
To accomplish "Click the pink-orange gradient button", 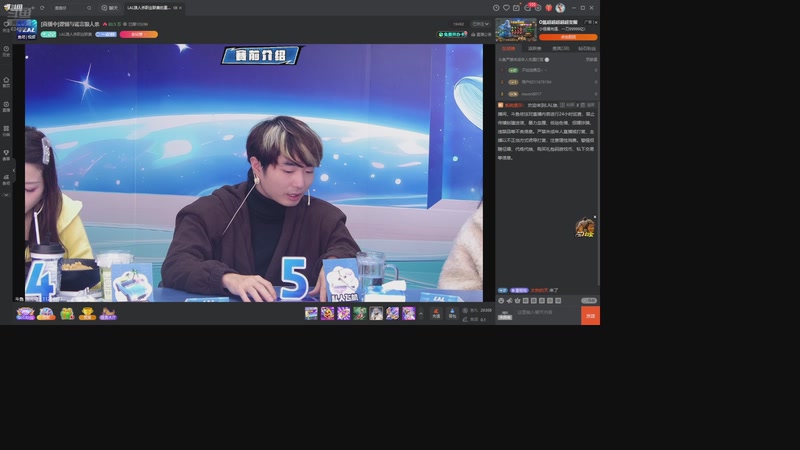I will coord(139,34).
